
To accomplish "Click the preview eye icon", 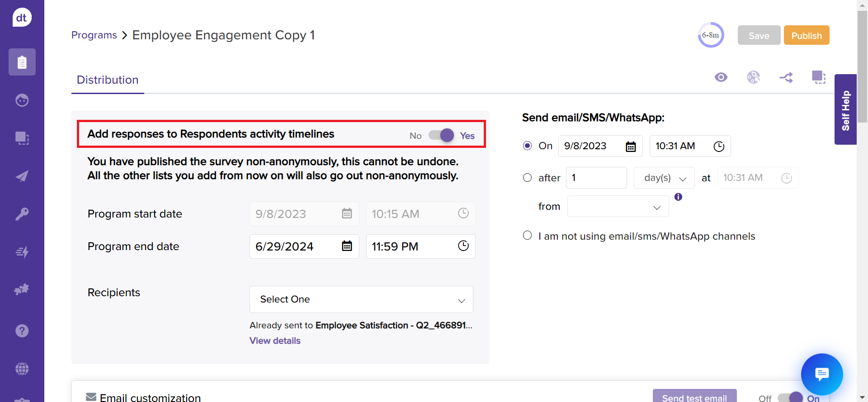I will point(721,77).
